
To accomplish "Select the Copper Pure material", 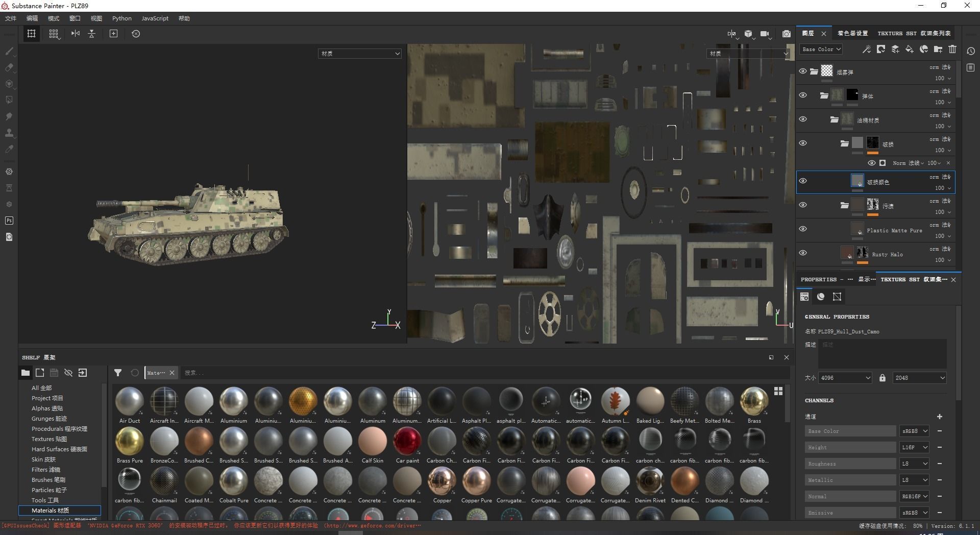I will pos(477,484).
